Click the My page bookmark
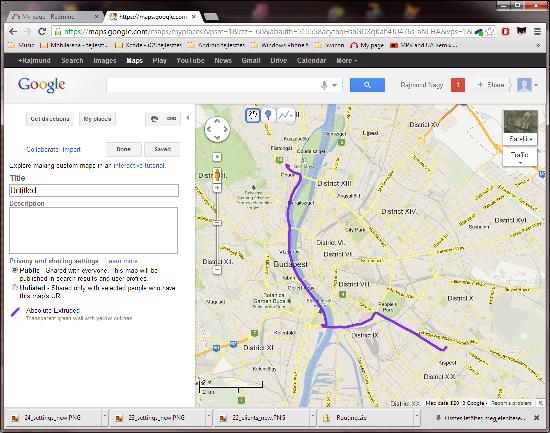Viewport: 550px width, 433px height. click(367, 45)
